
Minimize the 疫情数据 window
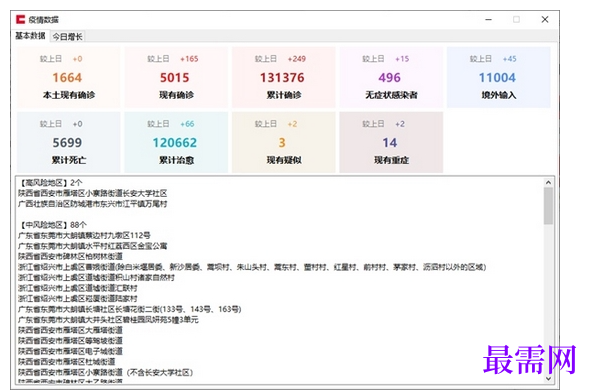tap(489, 19)
